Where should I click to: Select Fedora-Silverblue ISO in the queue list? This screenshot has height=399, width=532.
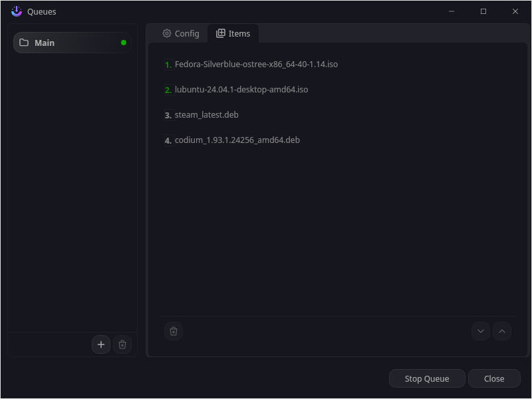tap(256, 65)
